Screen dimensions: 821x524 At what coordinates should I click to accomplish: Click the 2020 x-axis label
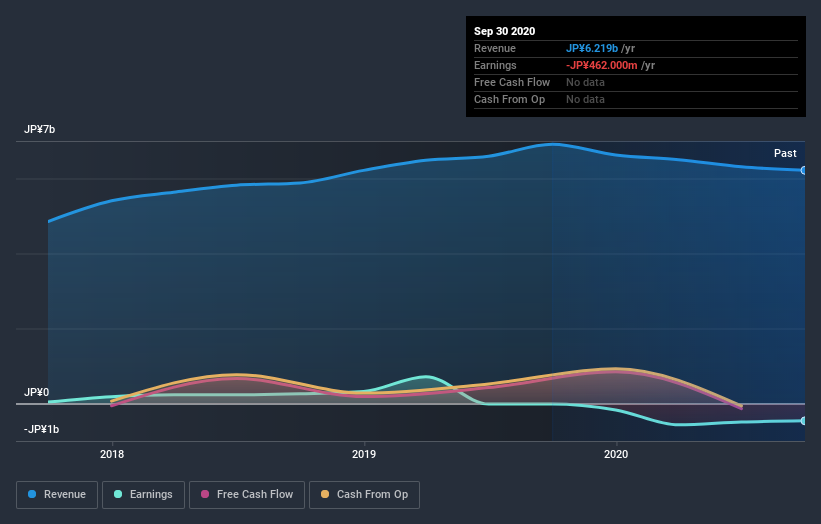click(616, 454)
